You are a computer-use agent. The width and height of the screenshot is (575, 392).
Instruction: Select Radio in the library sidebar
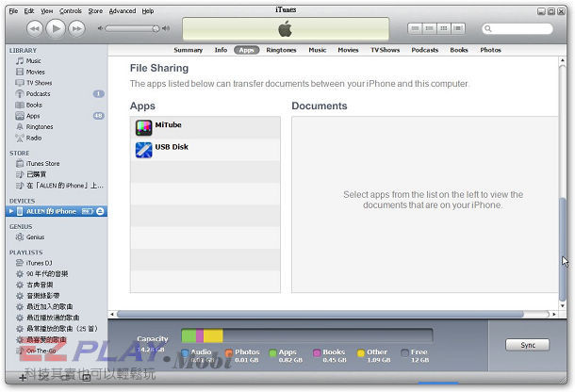click(57, 138)
